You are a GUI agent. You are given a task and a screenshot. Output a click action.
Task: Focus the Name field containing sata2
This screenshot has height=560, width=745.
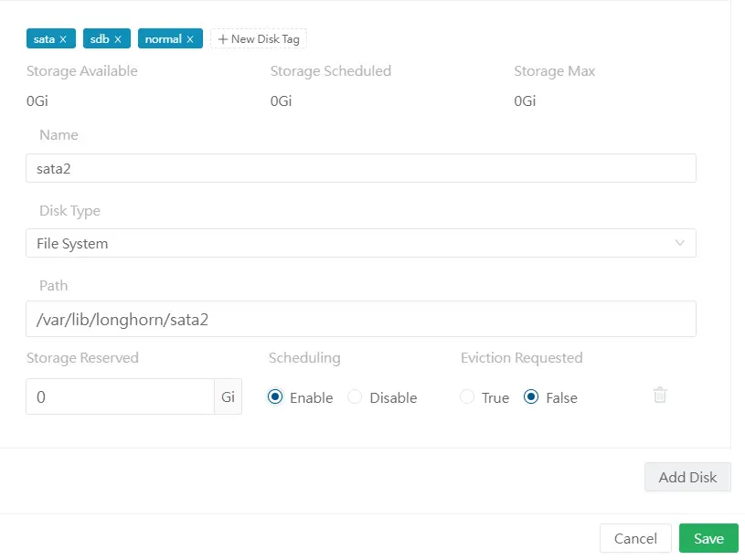(x=360, y=168)
